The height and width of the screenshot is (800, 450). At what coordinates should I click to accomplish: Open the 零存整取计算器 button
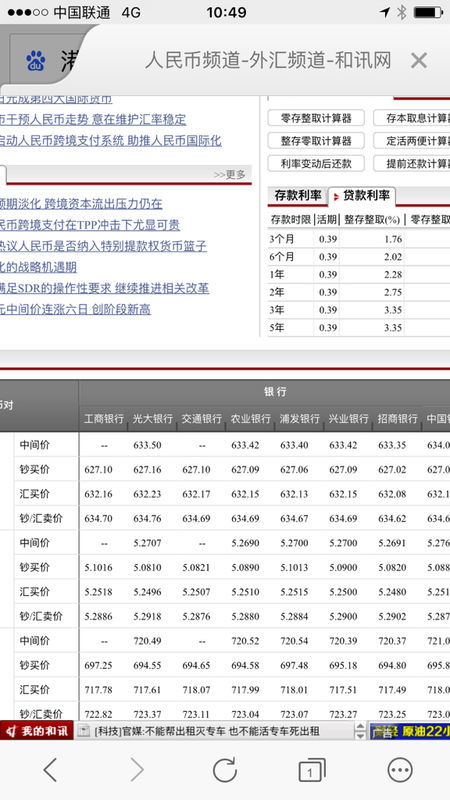click(x=316, y=118)
